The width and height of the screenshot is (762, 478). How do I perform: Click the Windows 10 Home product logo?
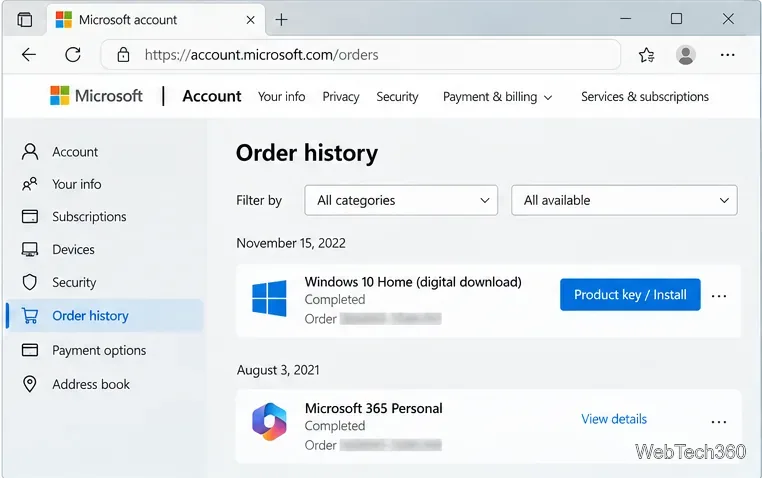tap(269, 298)
